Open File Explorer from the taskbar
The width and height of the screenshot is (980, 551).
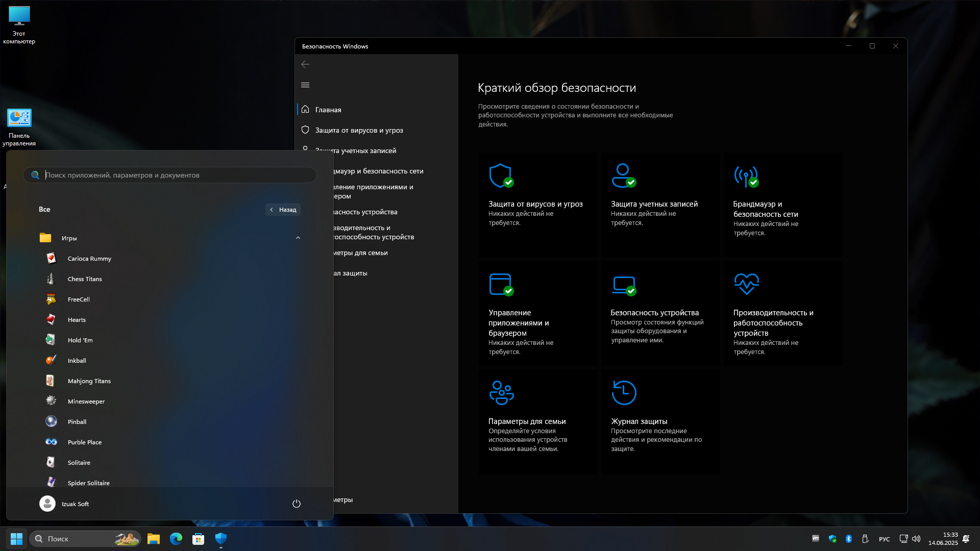point(154,539)
